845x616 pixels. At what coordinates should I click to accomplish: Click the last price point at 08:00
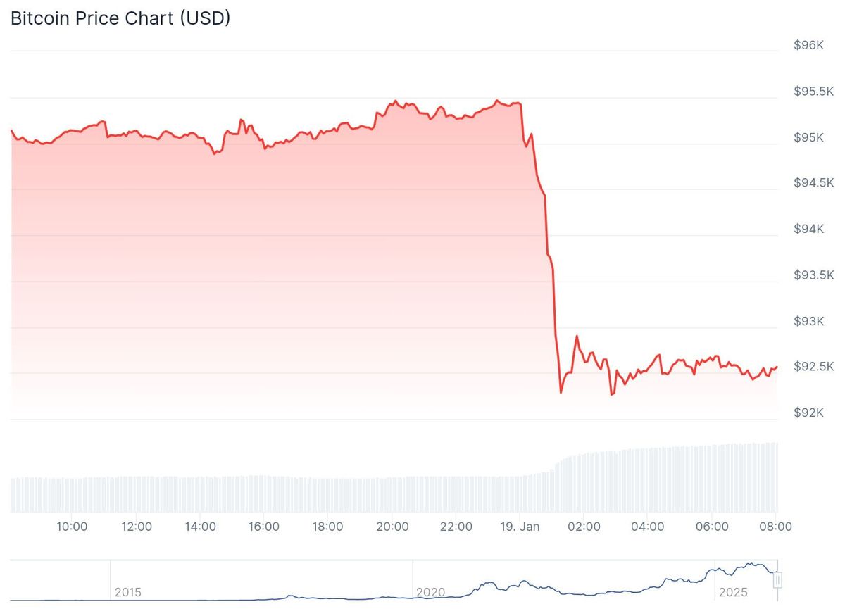click(x=777, y=367)
